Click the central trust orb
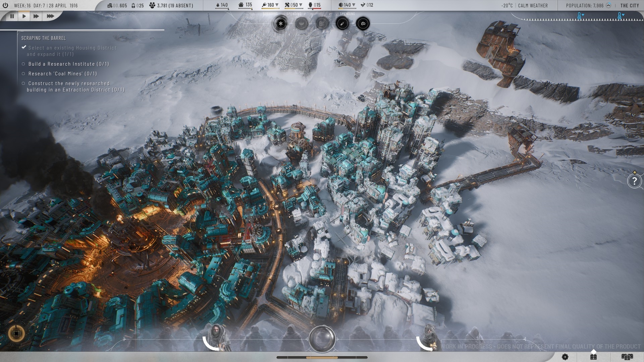This screenshot has height=362, width=644. click(322, 339)
